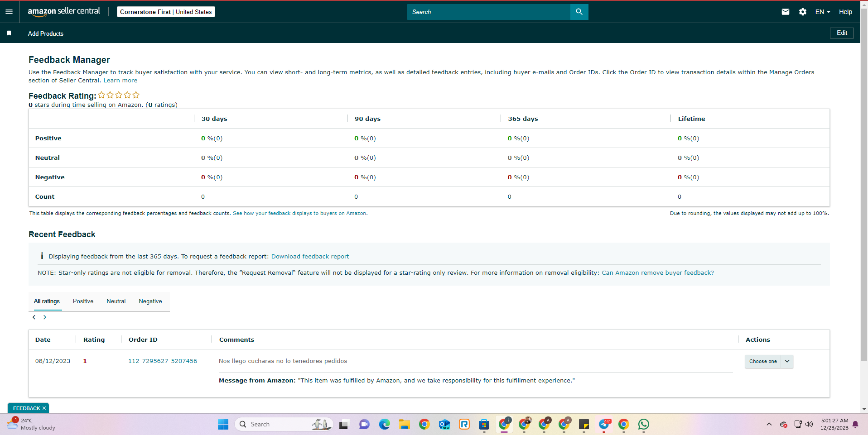This screenshot has width=868, height=435.
Task: Open File Explorer from taskbar
Action: [404, 424]
